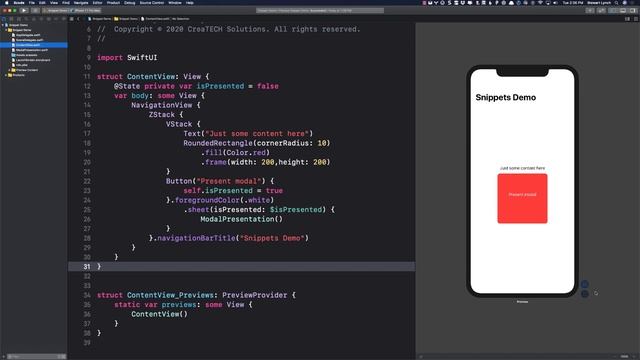Click the Wi-Fi status icon
The height and width of the screenshot is (360, 640).
click(x=541, y=3)
